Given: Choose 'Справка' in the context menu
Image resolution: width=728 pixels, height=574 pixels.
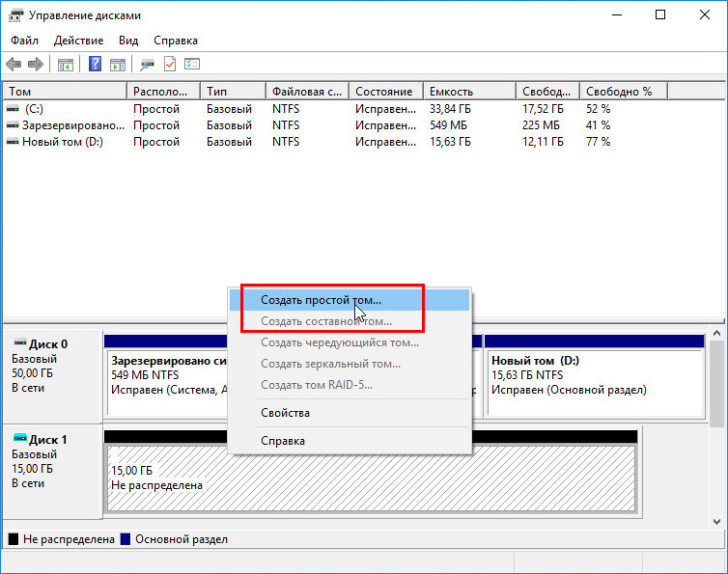Looking at the screenshot, I should point(350,441).
